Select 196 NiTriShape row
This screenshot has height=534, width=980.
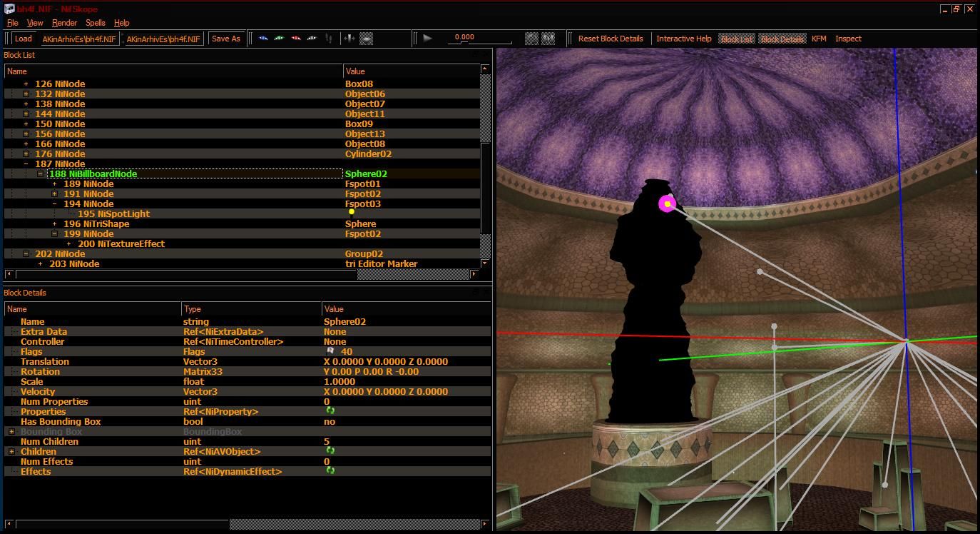tap(243, 223)
